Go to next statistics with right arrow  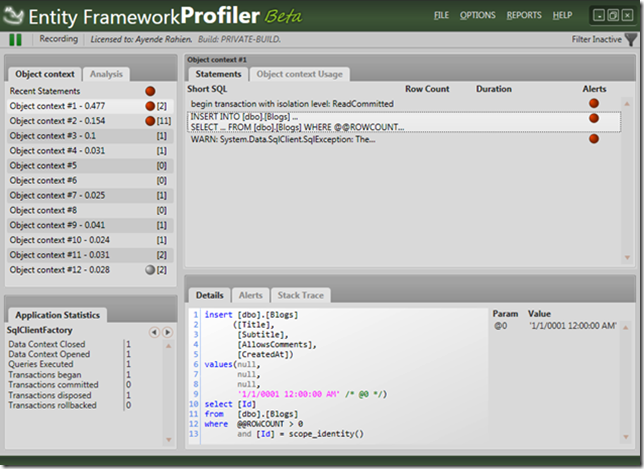click(x=167, y=332)
